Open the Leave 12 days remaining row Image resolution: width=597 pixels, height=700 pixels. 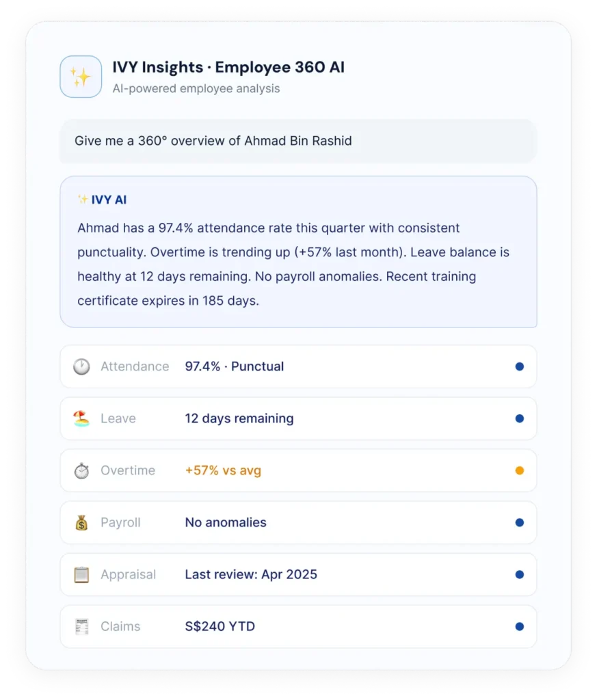click(x=298, y=419)
